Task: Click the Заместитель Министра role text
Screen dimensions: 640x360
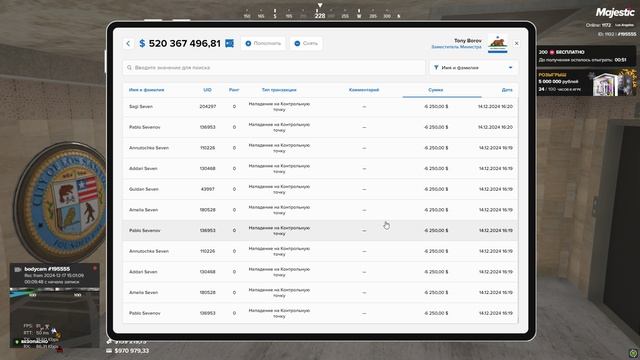Action: [x=456, y=47]
